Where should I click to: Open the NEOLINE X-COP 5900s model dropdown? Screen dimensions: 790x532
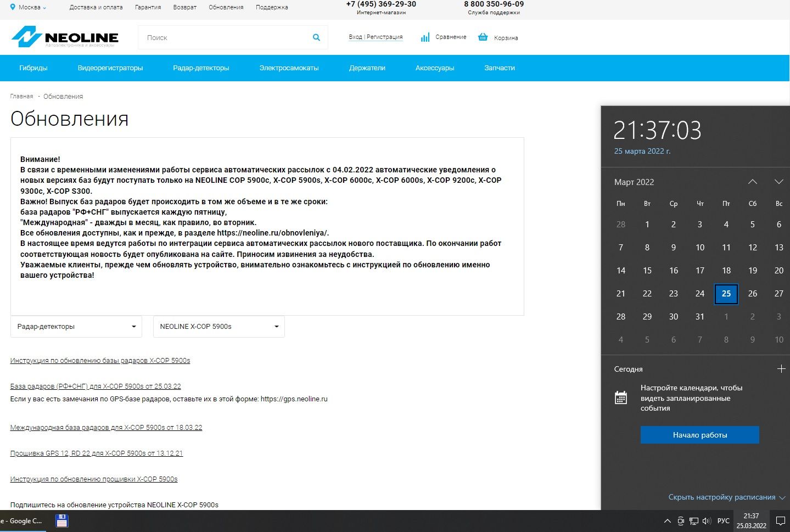coord(219,327)
